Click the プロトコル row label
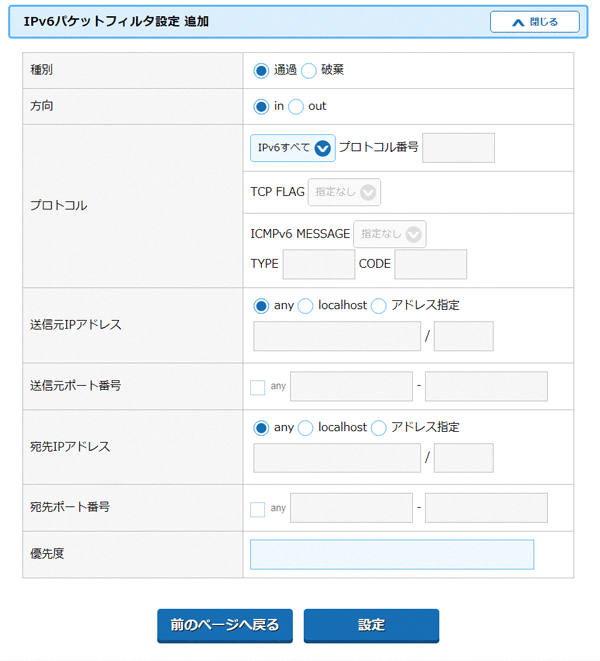 [59, 206]
